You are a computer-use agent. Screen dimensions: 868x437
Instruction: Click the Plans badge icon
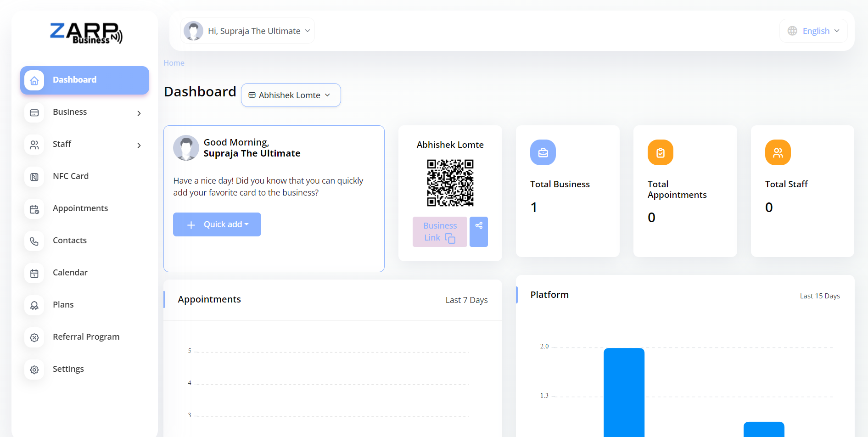pyautogui.click(x=34, y=305)
